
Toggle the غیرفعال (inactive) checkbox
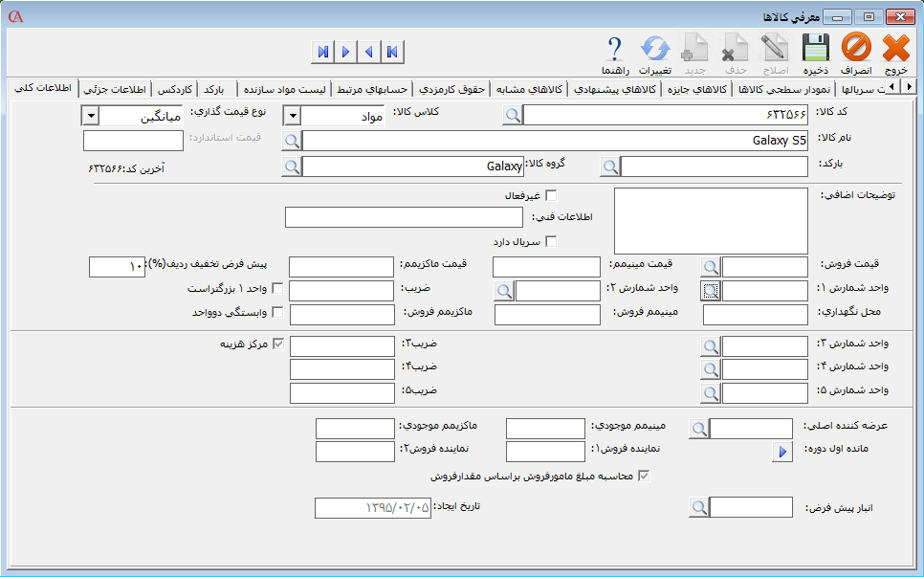tap(550, 196)
